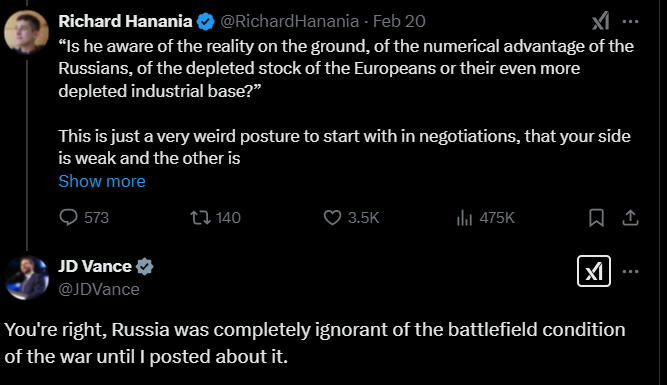Click the @RichardHanania handle
Screen dimensions: 667x385
coord(290,21)
